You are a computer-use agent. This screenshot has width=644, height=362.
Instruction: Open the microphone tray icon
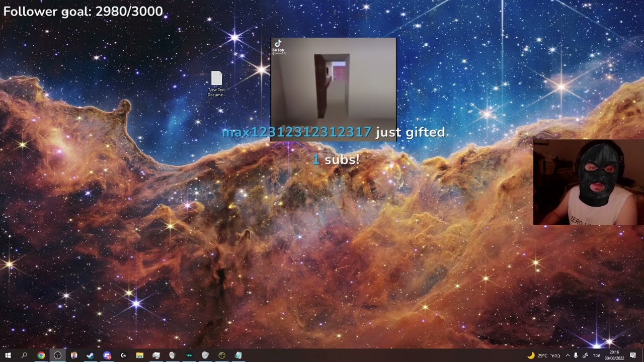click(x=576, y=355)
